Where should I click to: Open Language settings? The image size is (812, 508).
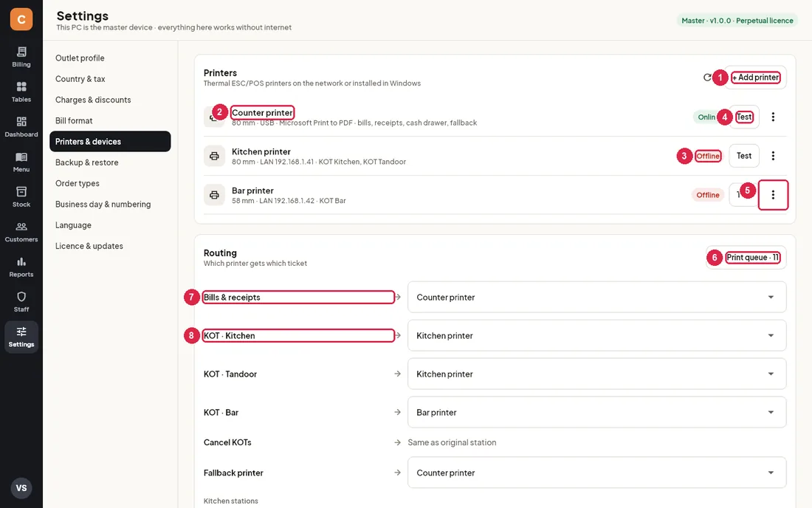click(110, 225)
